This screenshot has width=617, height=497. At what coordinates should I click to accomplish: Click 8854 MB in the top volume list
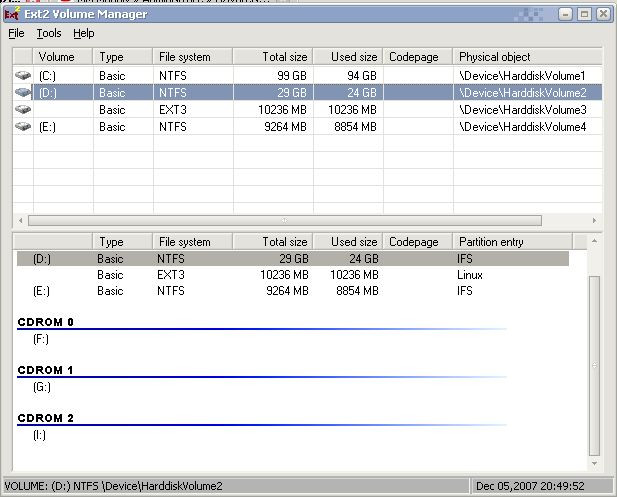pos(355,127)
